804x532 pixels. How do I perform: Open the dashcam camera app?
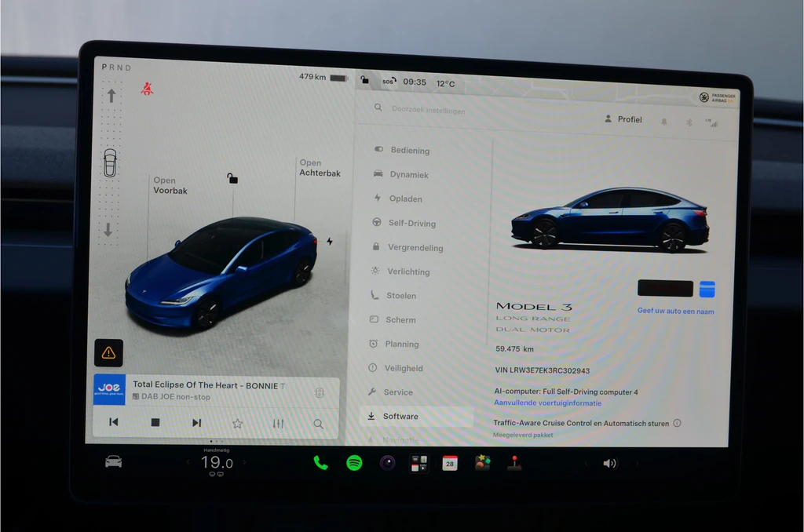tap(387, 463)
